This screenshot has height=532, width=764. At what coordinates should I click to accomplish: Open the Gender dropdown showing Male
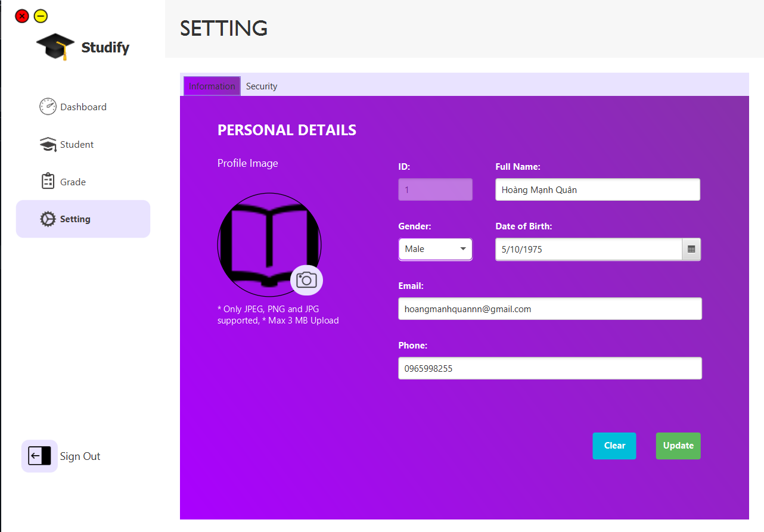[435, 249]
